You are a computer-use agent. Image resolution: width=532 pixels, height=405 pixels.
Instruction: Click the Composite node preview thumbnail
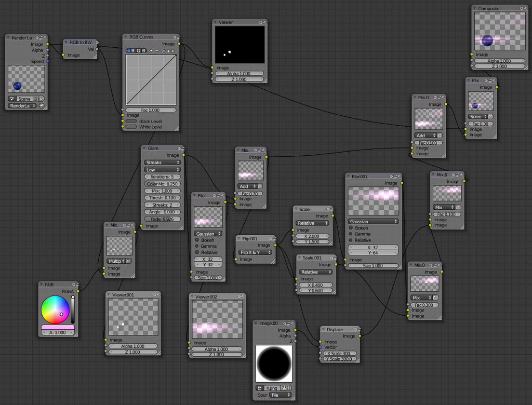tap(499, 31)
